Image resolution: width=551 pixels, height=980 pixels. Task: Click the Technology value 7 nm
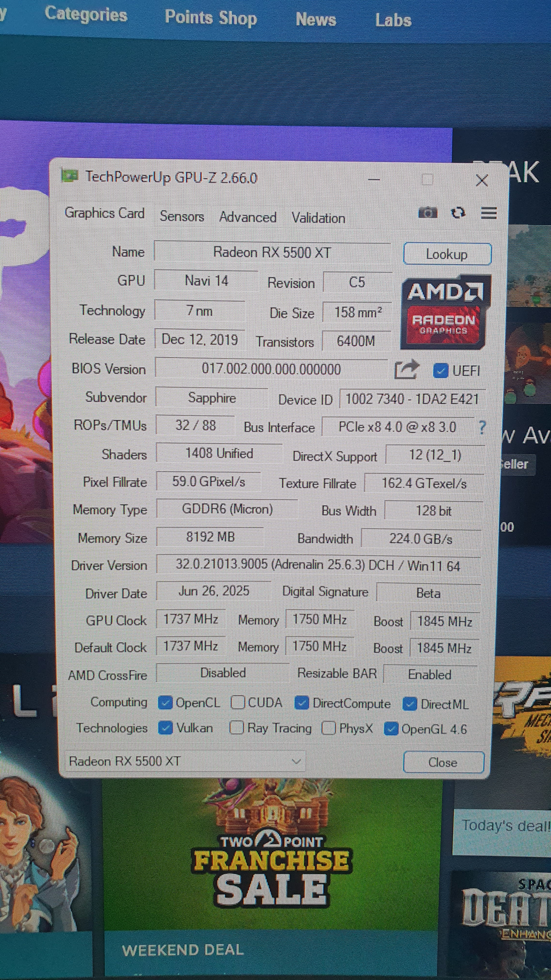(x=200, y=311)
